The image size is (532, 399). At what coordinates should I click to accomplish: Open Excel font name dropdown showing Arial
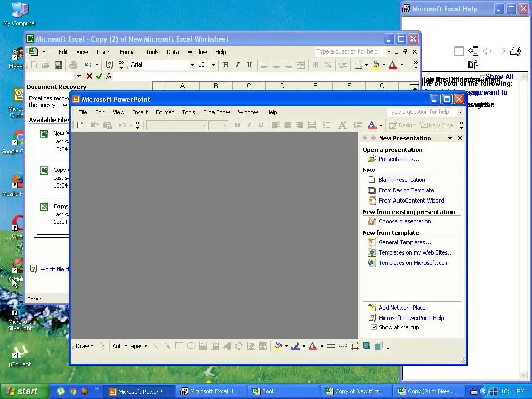[x=192, y=65]
